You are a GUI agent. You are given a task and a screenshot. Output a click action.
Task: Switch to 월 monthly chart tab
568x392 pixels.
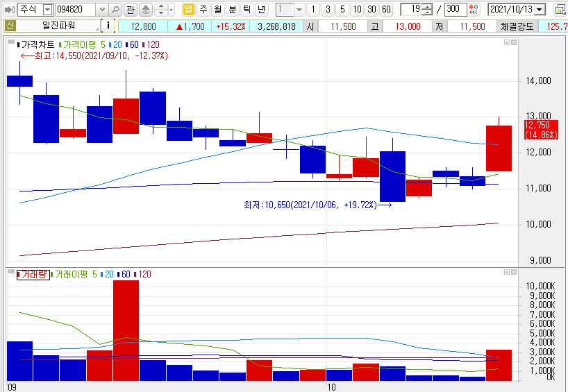click(218, 10)
